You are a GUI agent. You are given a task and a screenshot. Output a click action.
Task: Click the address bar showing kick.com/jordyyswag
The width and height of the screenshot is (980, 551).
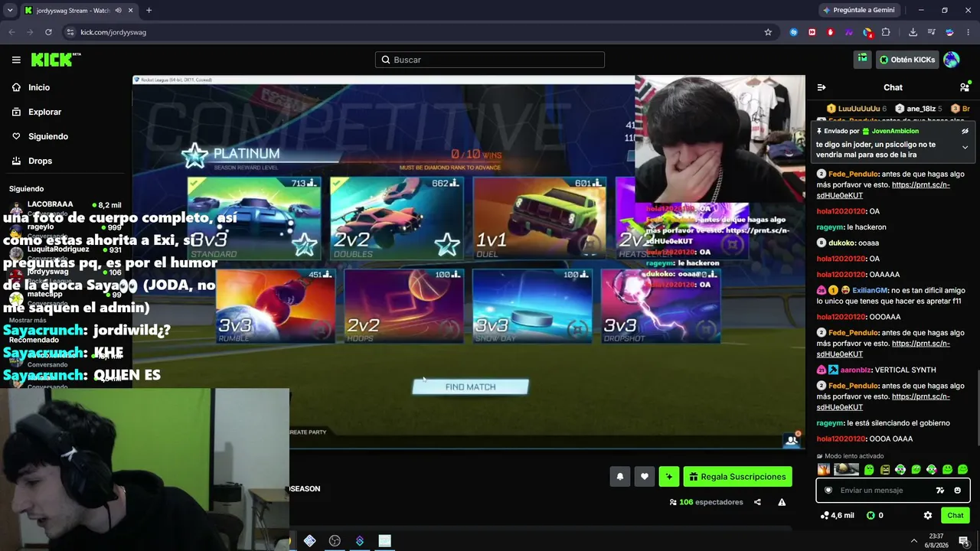tap(421, 32)
